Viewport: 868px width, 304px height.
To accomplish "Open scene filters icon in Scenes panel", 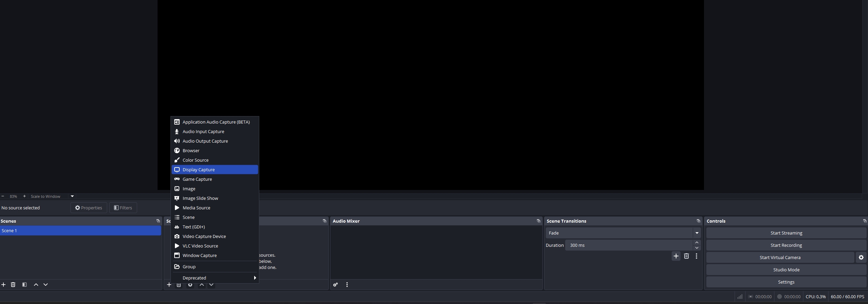I will 24,285.
